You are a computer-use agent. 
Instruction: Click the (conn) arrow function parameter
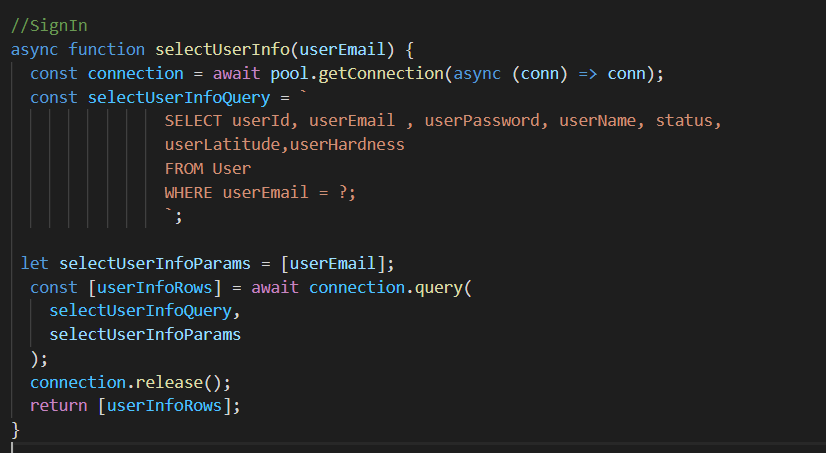pos(539,74)
